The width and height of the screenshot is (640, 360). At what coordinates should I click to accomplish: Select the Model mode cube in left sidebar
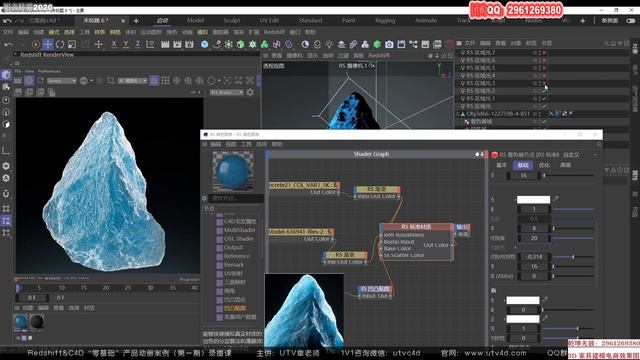[6, 75]
